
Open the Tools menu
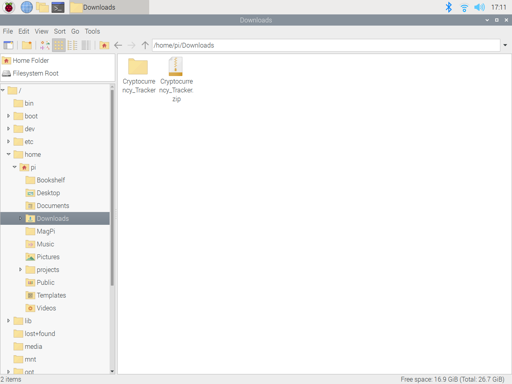tap(92, 31)
